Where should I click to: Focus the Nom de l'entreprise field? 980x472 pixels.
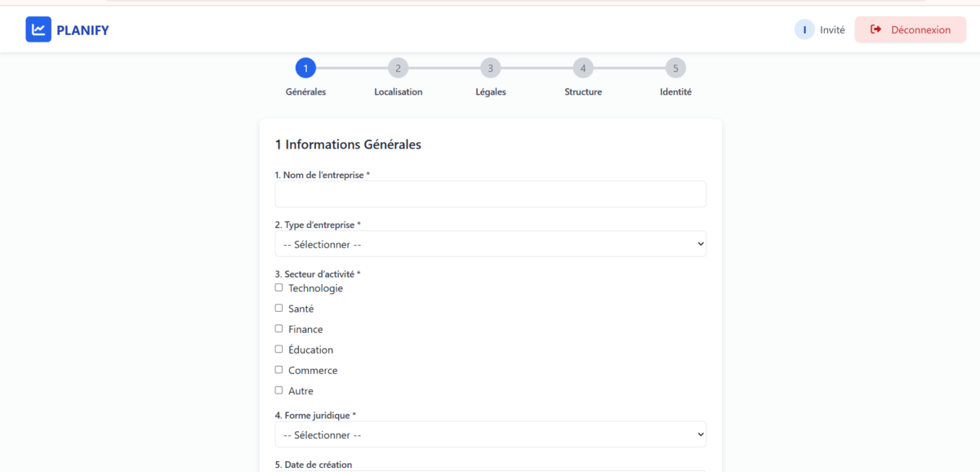[491, 194]
